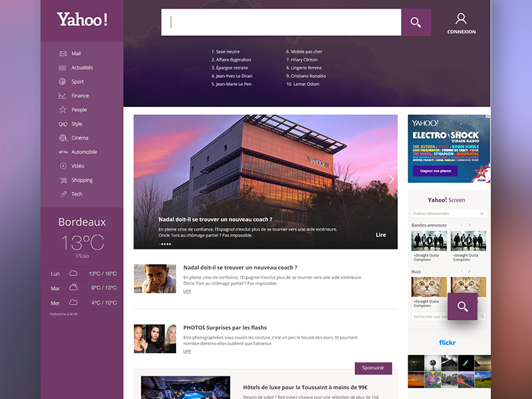
Task: Click the flickr logo
Action: [x=447, y=342]
